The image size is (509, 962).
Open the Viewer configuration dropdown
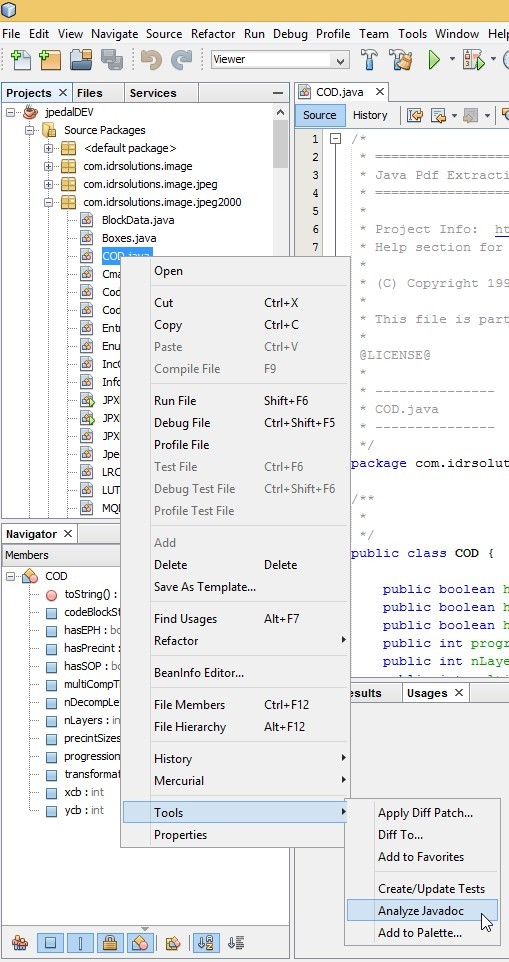[280, 60]
